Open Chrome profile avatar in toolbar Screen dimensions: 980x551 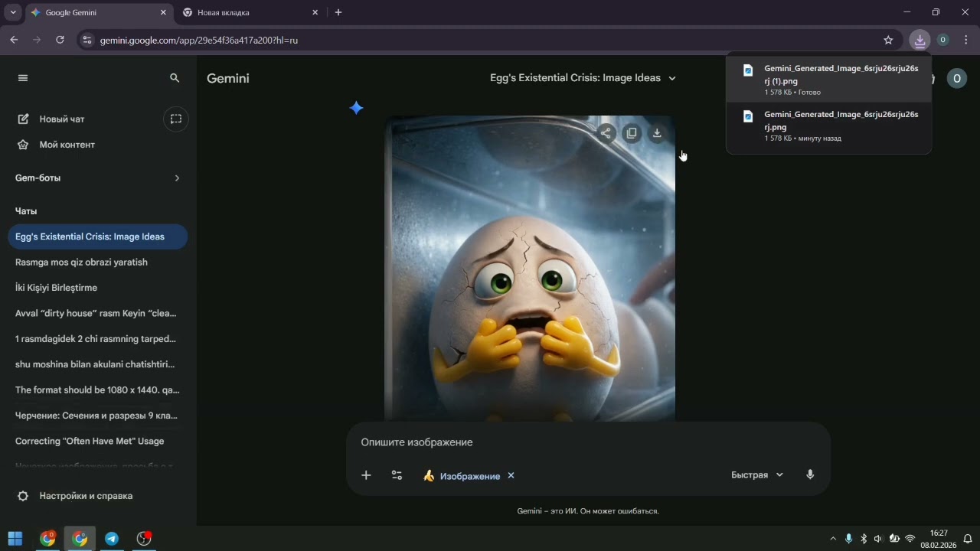tap(943, 40)
